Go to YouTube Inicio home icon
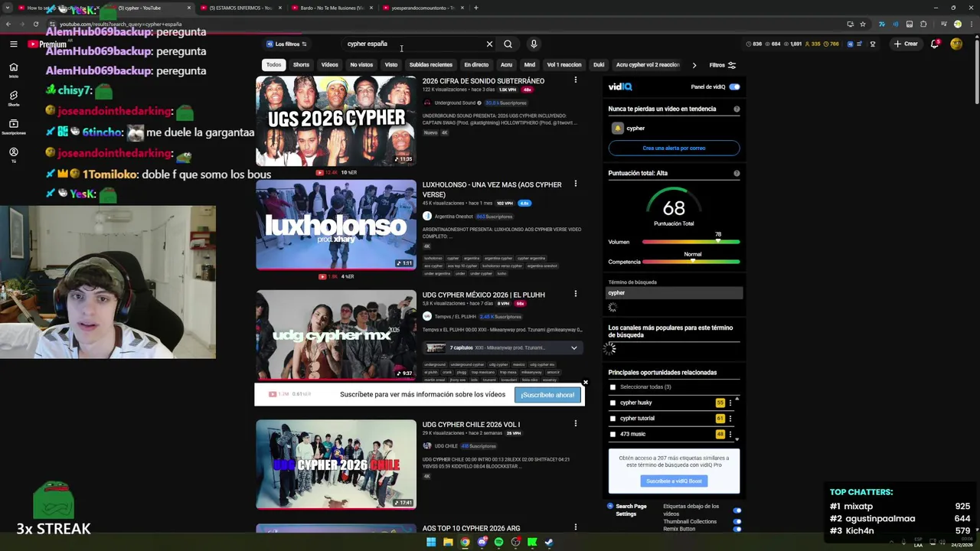Image resolution: width=980 pixels, height=551 pixels. (13, 70)
